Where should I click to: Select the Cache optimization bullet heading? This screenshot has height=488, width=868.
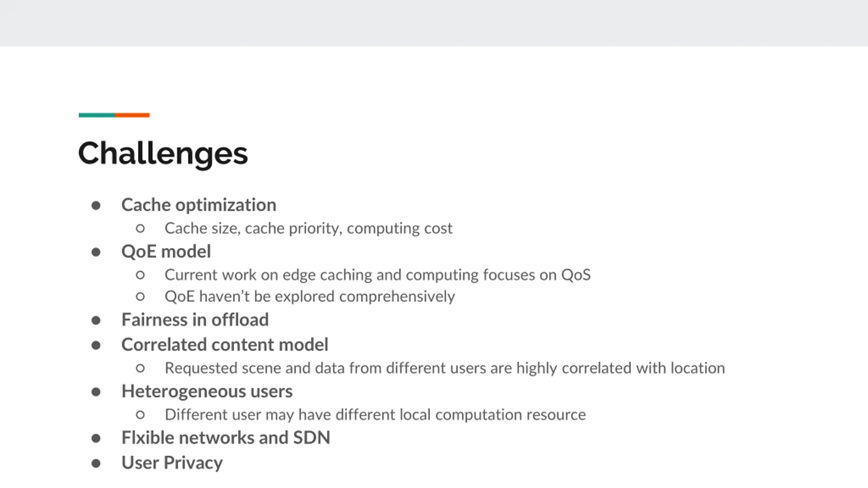[x=199, y=205]
